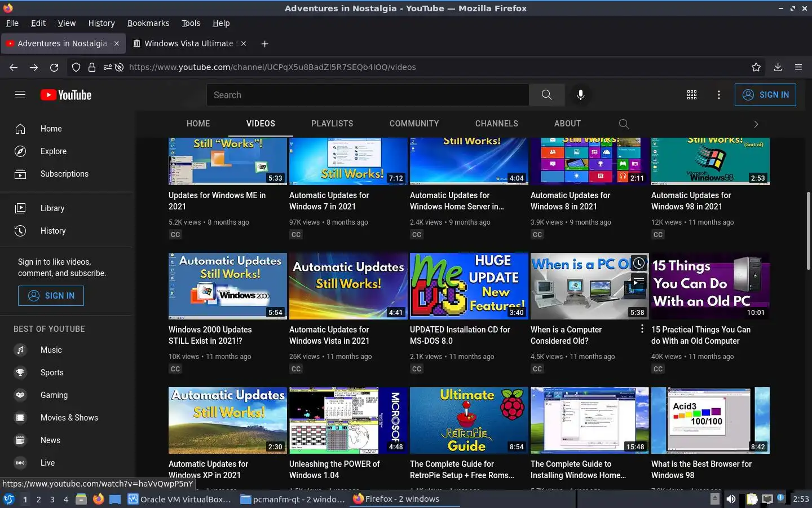This screenshot has width=812, height=508.
Task: Open '15 Things You Can Do' video thumbnail
Action: [x=710, y=286]
